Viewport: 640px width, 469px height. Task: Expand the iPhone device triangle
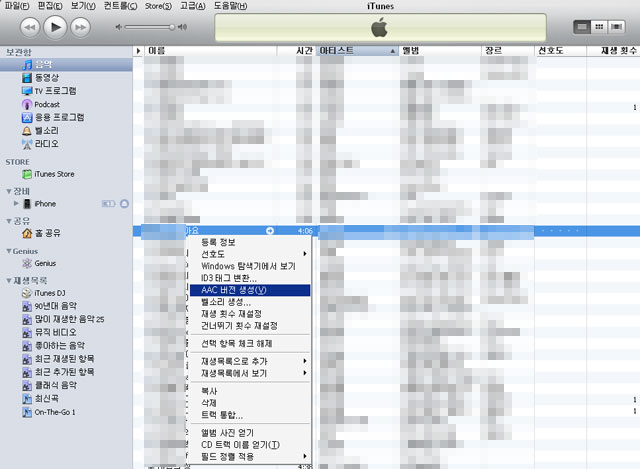[16, 203]
